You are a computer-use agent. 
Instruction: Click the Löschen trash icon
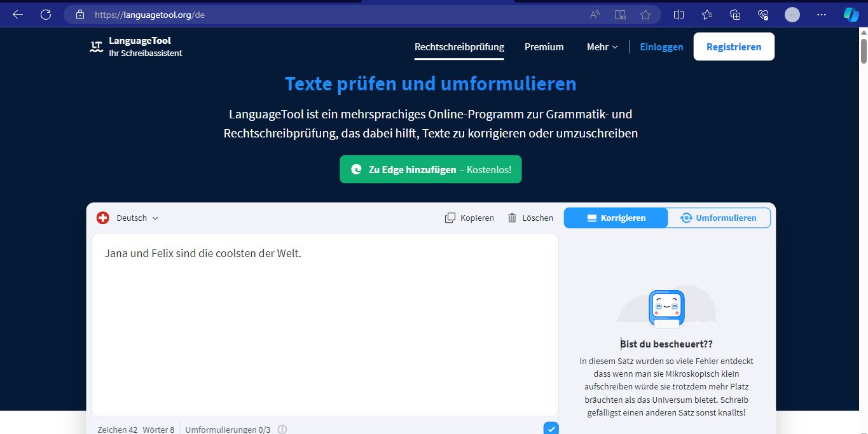click(x=513, y=218)
